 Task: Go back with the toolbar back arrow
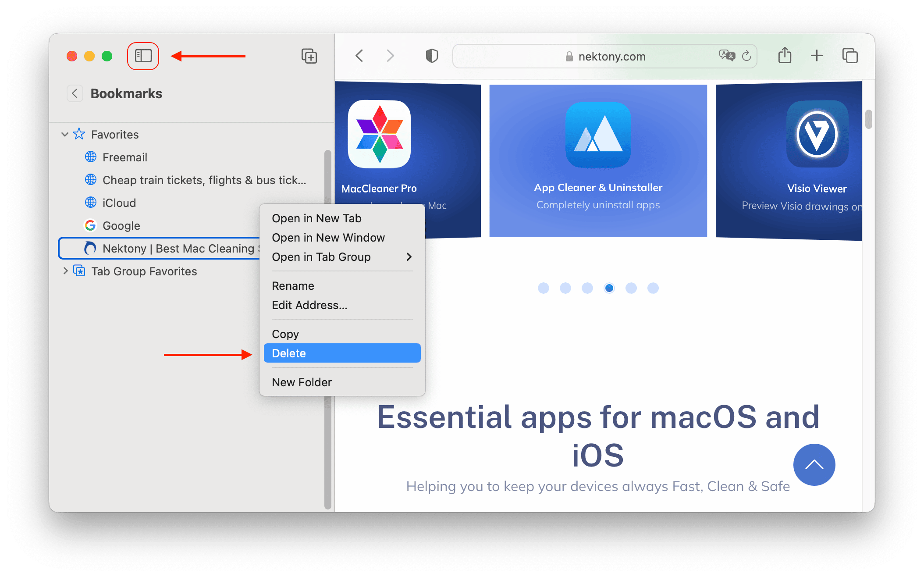(359, 56)
